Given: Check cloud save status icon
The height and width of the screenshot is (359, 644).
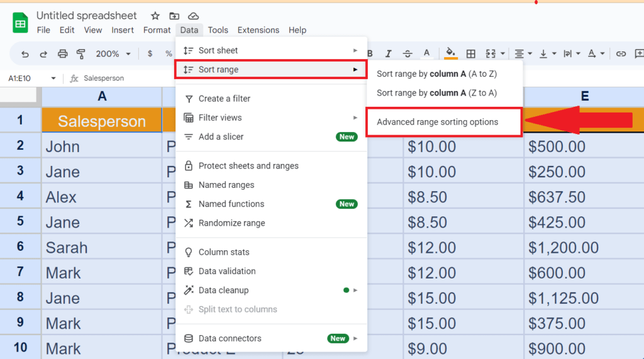Looking at the screenshot, I should tap(194, 16).
